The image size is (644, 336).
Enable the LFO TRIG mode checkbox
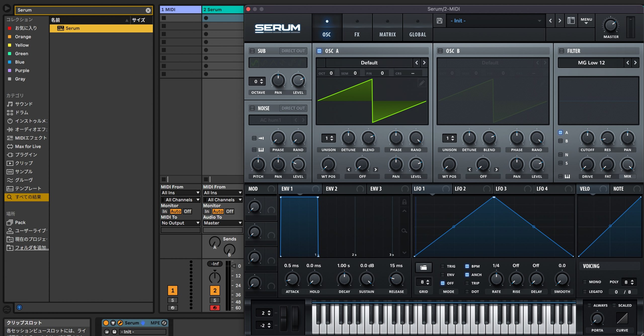tap(443, 266)
